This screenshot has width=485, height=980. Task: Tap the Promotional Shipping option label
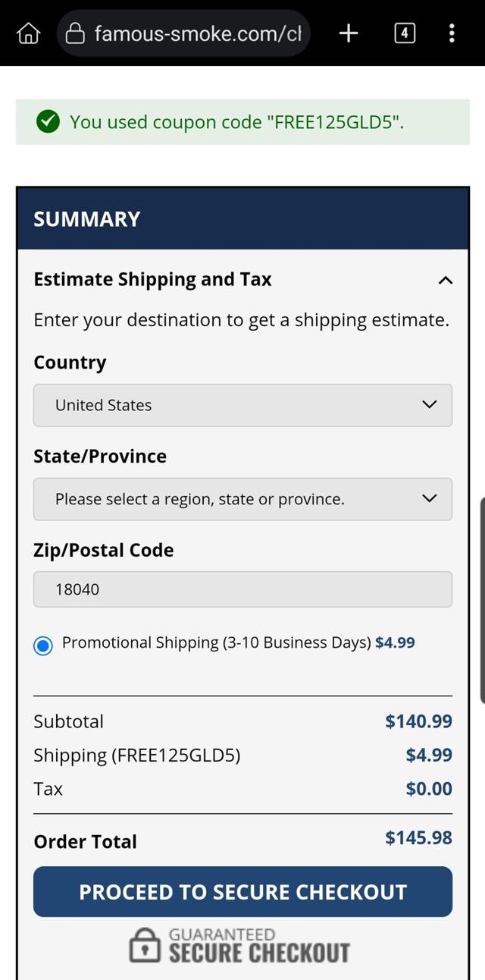pos(216,643)
